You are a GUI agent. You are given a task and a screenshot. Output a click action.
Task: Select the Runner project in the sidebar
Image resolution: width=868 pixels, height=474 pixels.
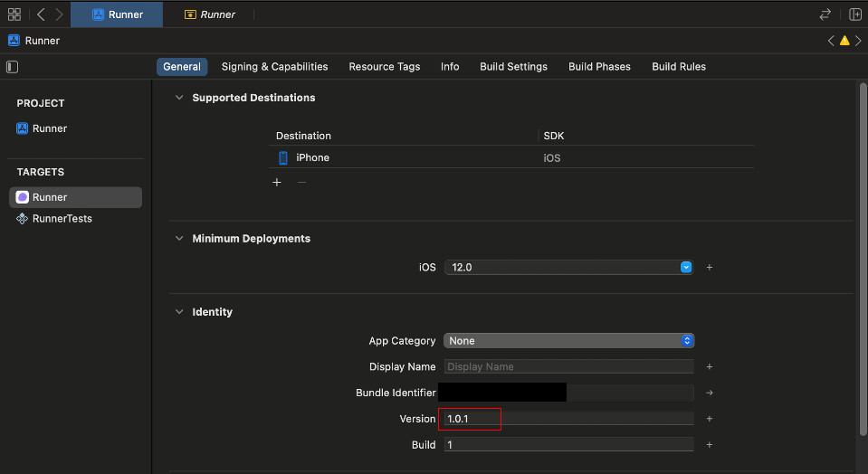pyautogui.click(x=42, y=128)
